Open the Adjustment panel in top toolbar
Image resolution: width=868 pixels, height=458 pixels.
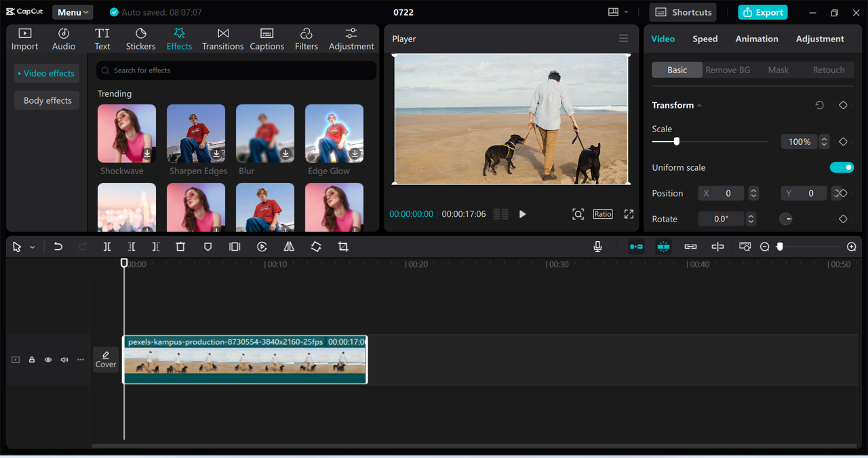click(351, 39)
